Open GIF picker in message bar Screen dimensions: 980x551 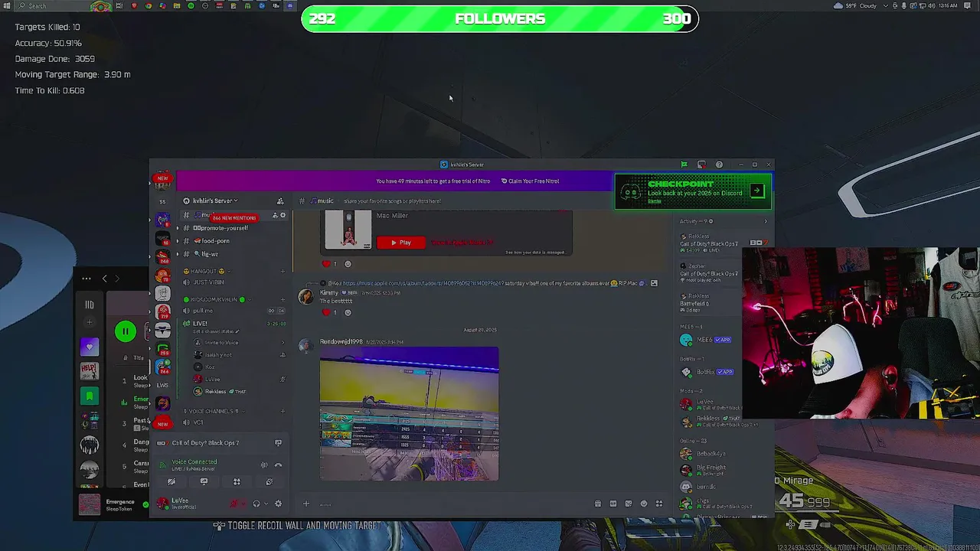(x=613, y=504)
